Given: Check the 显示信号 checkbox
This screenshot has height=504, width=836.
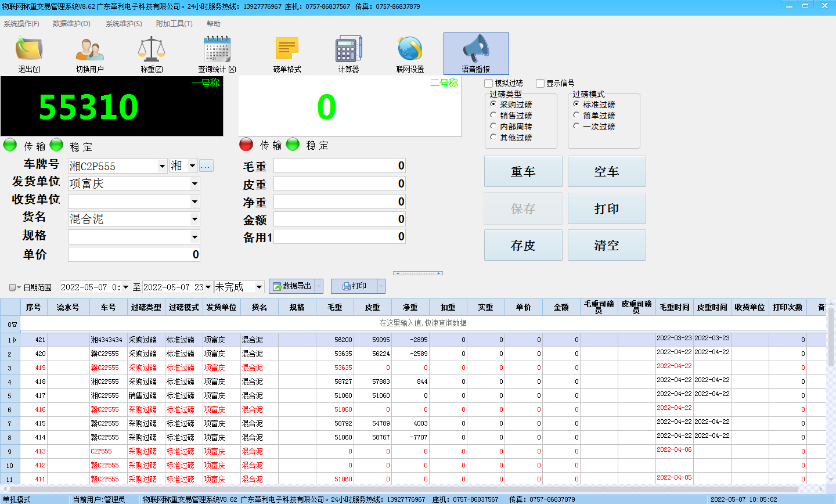Looking at the screenshot, I should (x=540, y=84).
